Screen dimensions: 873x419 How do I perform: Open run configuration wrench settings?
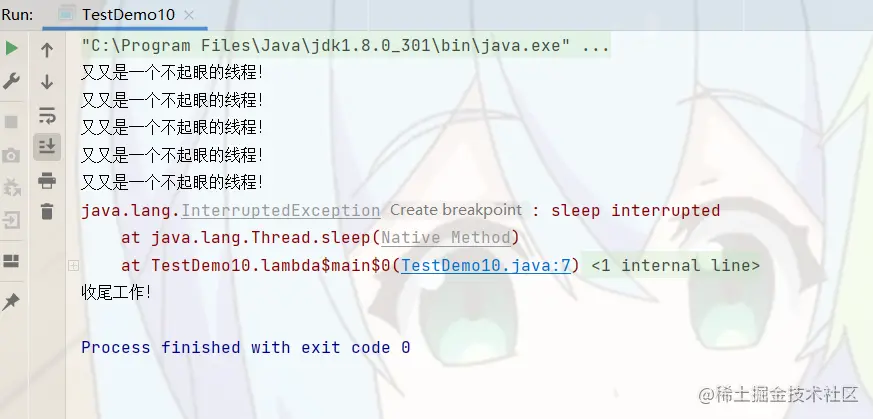pyautogui.click(x=11, y=81)
